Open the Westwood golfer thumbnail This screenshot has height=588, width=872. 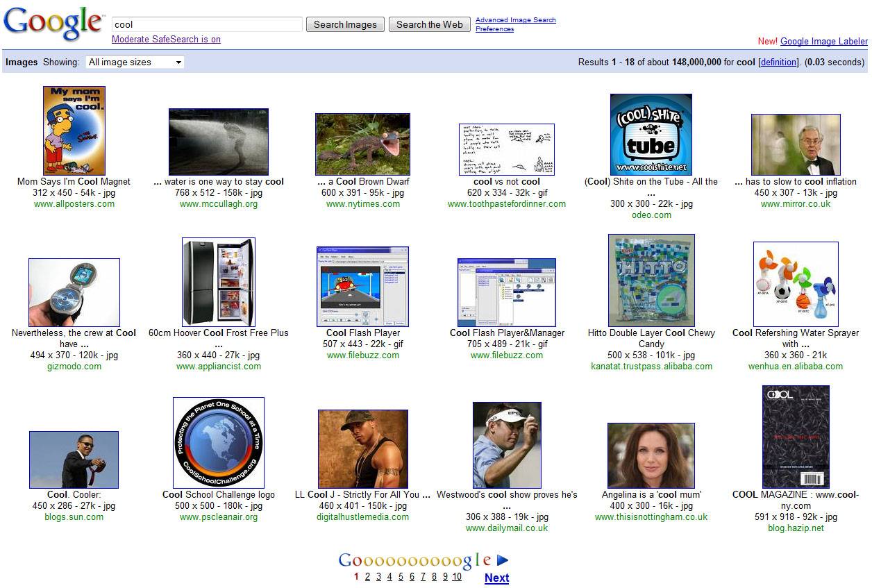507,446
